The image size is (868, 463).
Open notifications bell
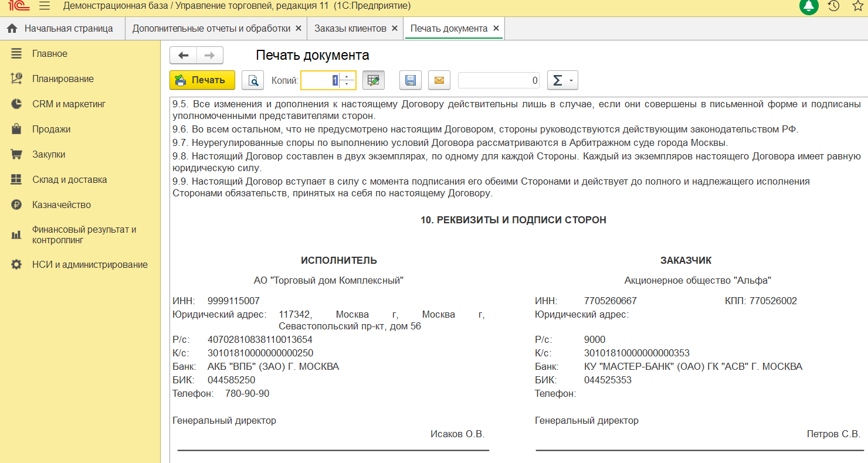click(809, 6)
